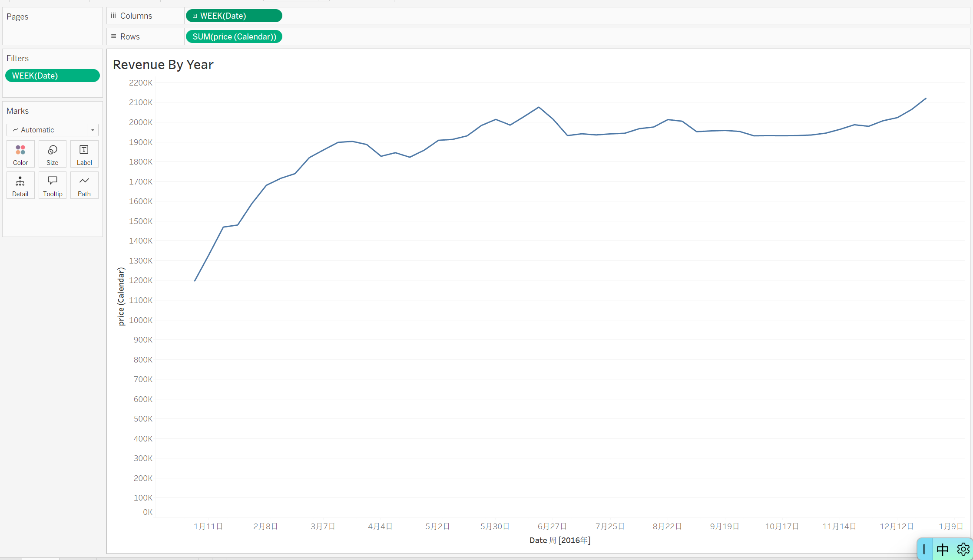The image size is (973, 560).
Task: Open the Size marks card
Action: tap(52, 155)
